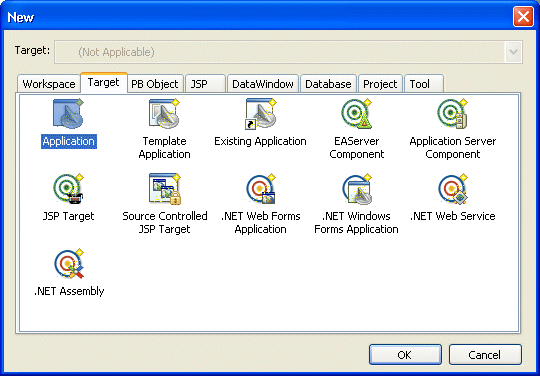540x376 pixels.
Task: Click the highlighted Application label text
Action: click(69, 141)
